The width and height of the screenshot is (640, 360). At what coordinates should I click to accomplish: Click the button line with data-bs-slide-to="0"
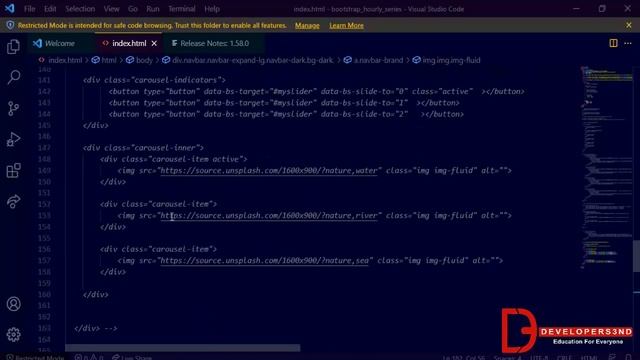[x=317, y=91]
